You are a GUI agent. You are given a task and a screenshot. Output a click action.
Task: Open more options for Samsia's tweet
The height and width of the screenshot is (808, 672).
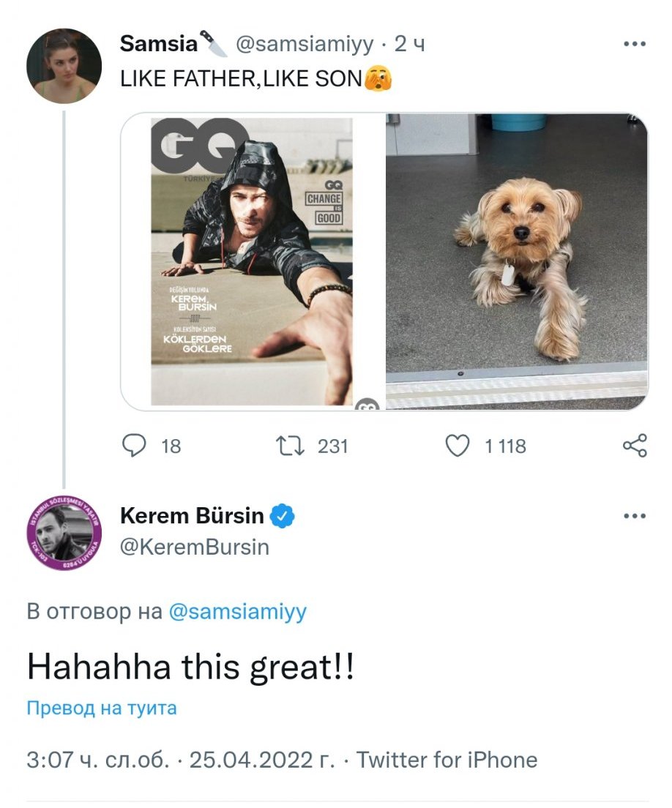pyautogui.click(x=634, y=45)
